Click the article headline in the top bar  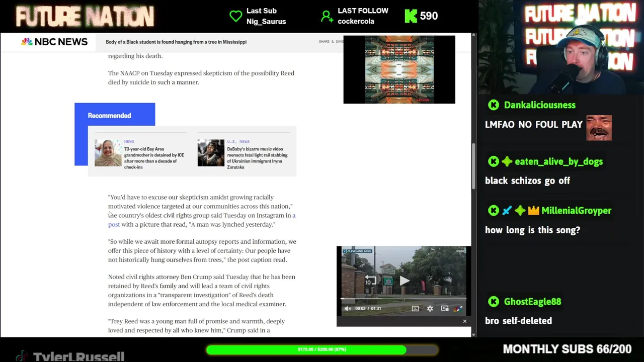pos(176,42)
